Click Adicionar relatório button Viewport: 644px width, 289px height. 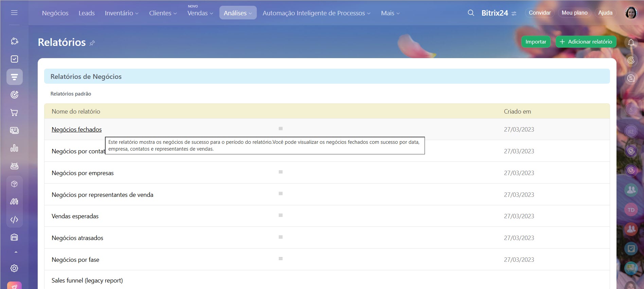[x=586, y=42]
